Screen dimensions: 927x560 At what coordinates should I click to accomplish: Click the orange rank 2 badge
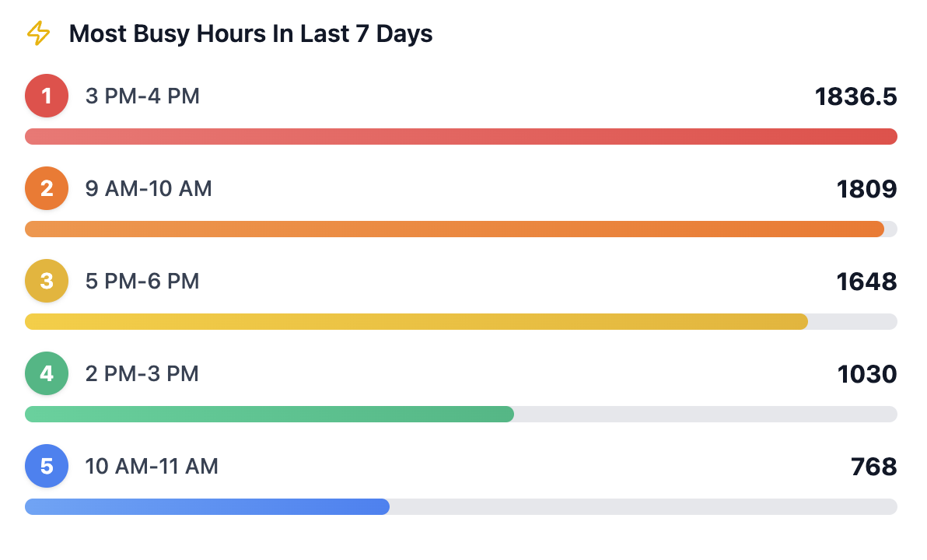tap(47, 188)
